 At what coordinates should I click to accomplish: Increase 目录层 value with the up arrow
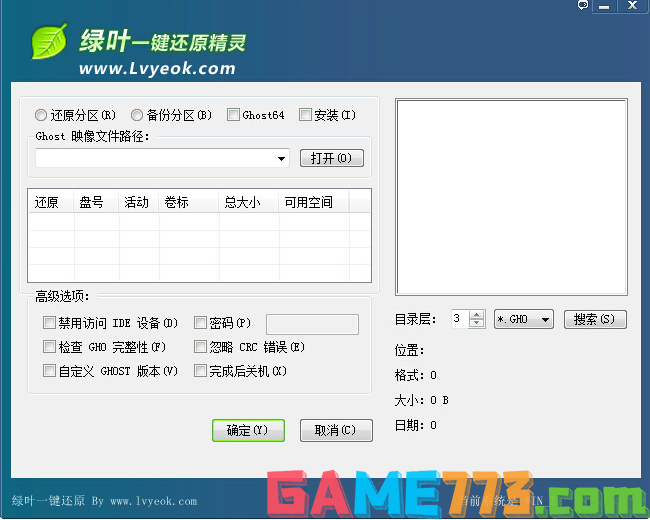pyautogui.click(x=477, y=315)
